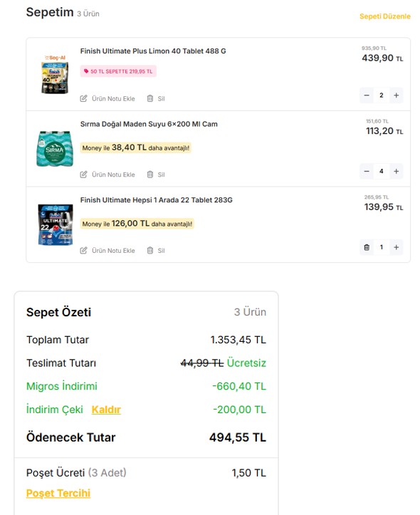Click Sil trash icon for Finish Limon 40 Tablet
Image resolution: width=420 pixels, height=515 pixels.
click(150, 98)
